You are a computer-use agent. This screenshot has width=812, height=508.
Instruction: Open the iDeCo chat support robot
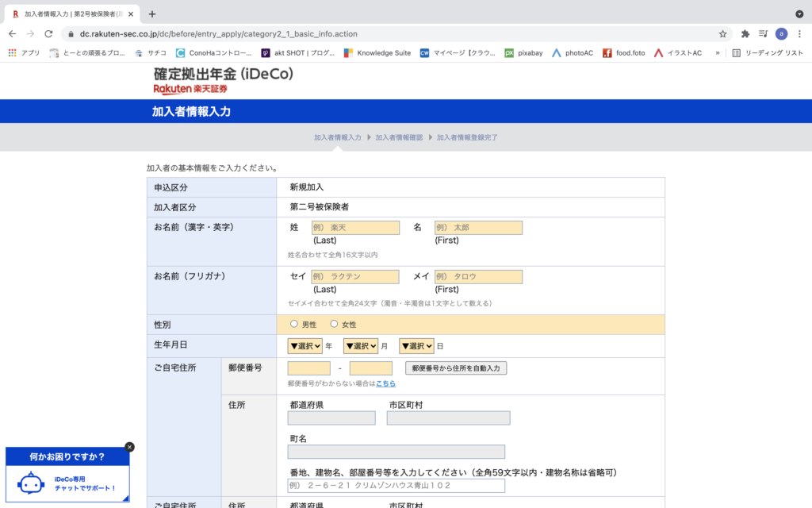31,483
